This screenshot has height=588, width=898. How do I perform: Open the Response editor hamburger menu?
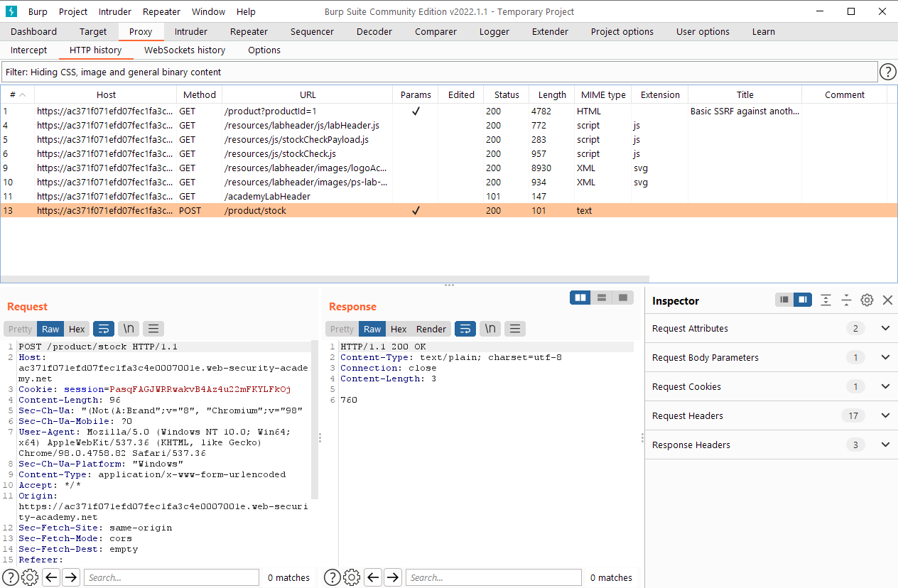(515, 328)
